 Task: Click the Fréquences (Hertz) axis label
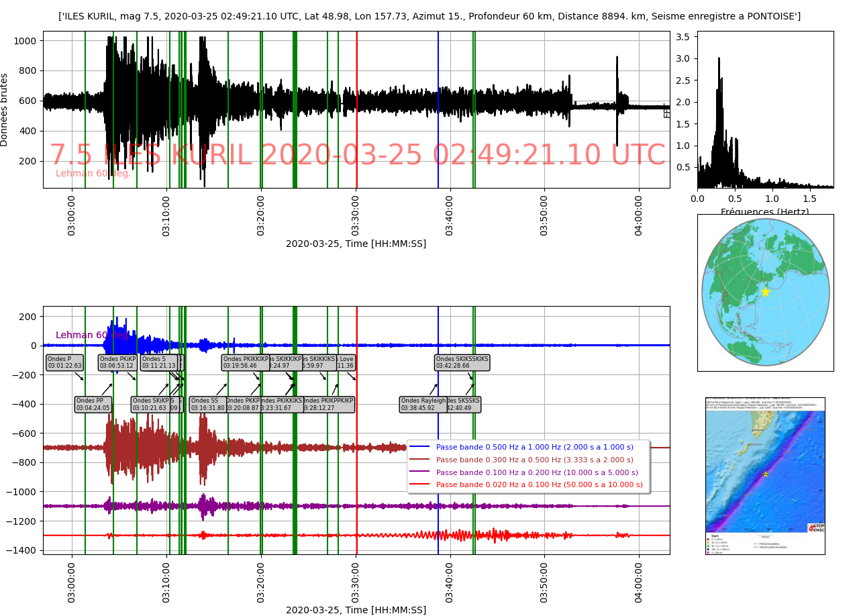[765, 211]
